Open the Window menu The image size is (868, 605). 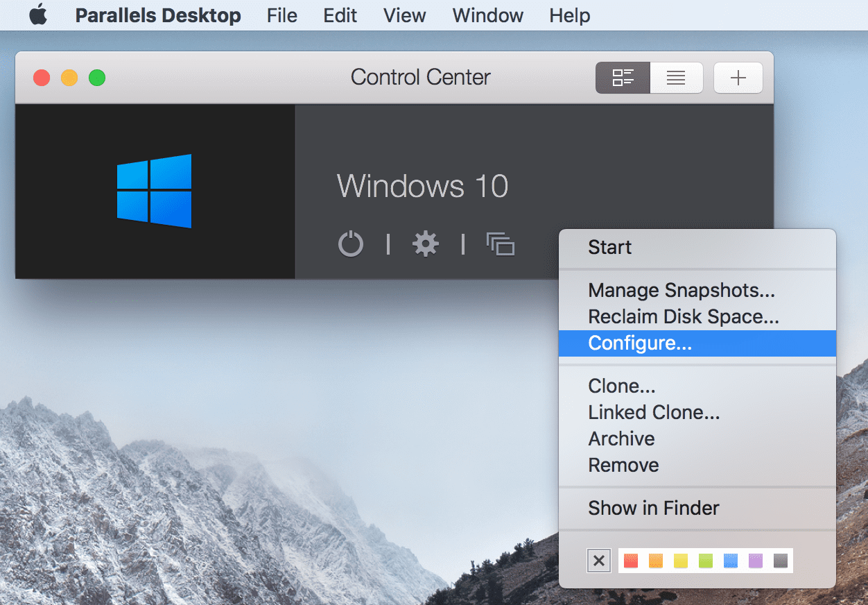coord(488,15)
